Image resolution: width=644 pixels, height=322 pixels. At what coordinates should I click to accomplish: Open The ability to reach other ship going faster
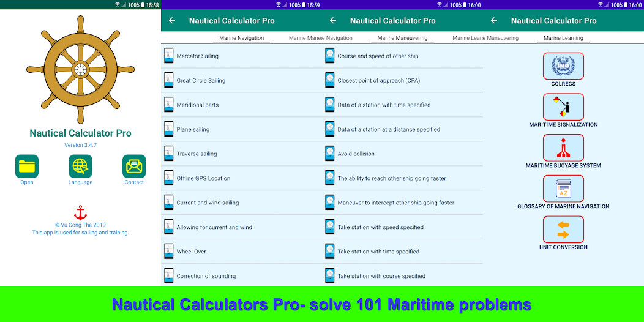point(403,178)
